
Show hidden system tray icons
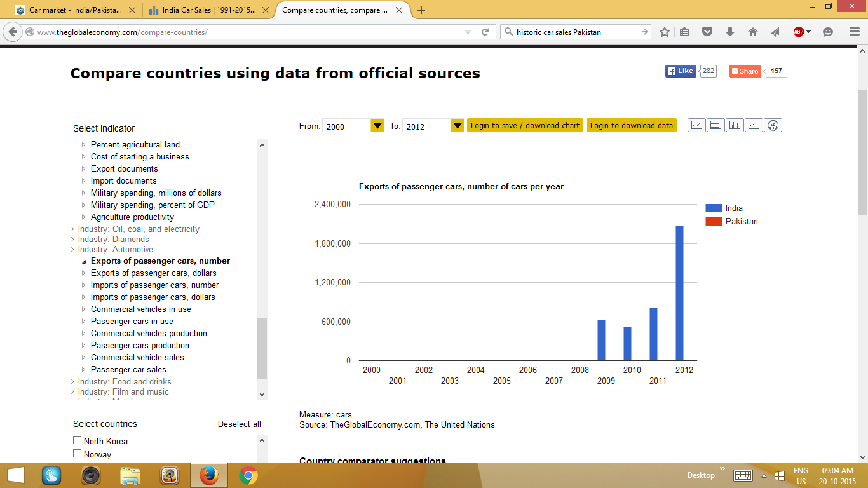[764, 475]
